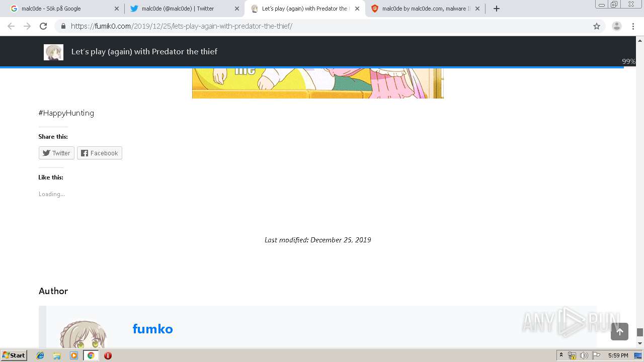Screen dimensions: 644x362
Task: Open the Action Center flag icon
Action: (596, 355)
